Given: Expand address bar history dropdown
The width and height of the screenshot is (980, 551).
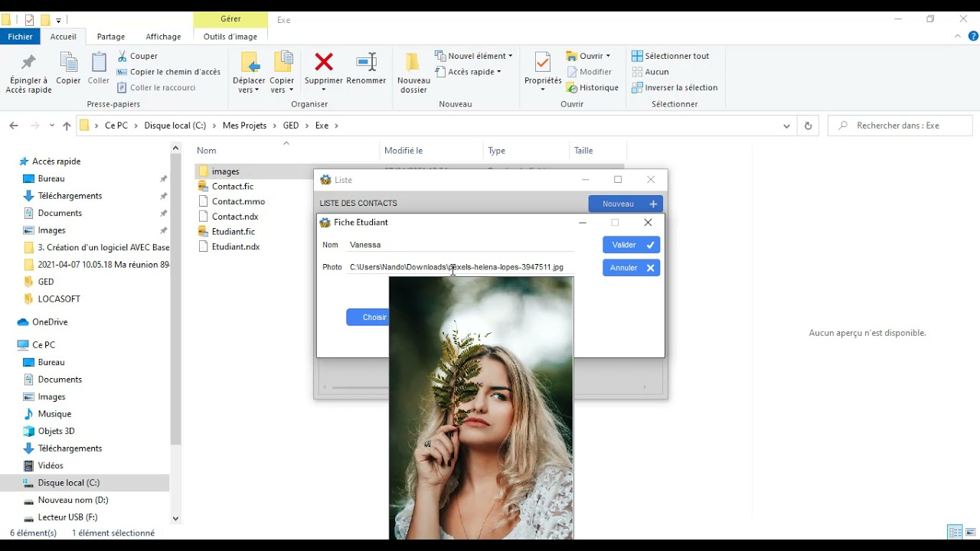Looking at the screenshot, I should coord(786,126).
